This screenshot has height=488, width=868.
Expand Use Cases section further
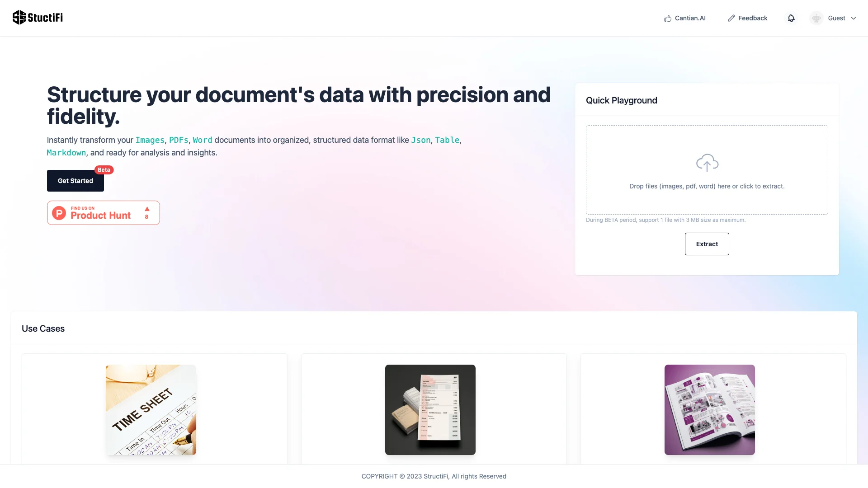pos(43,329)
